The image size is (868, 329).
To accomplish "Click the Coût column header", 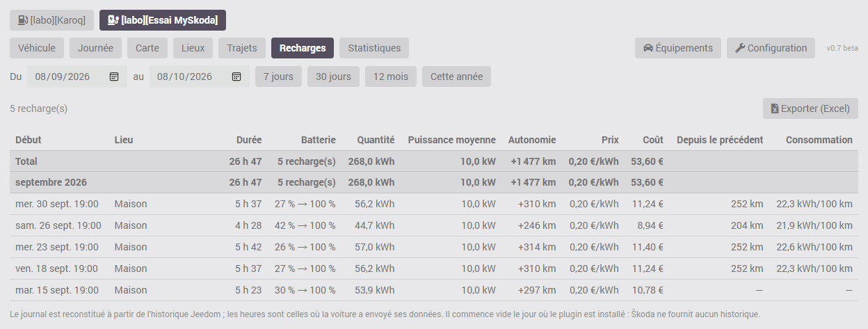I will pos(653,140).
